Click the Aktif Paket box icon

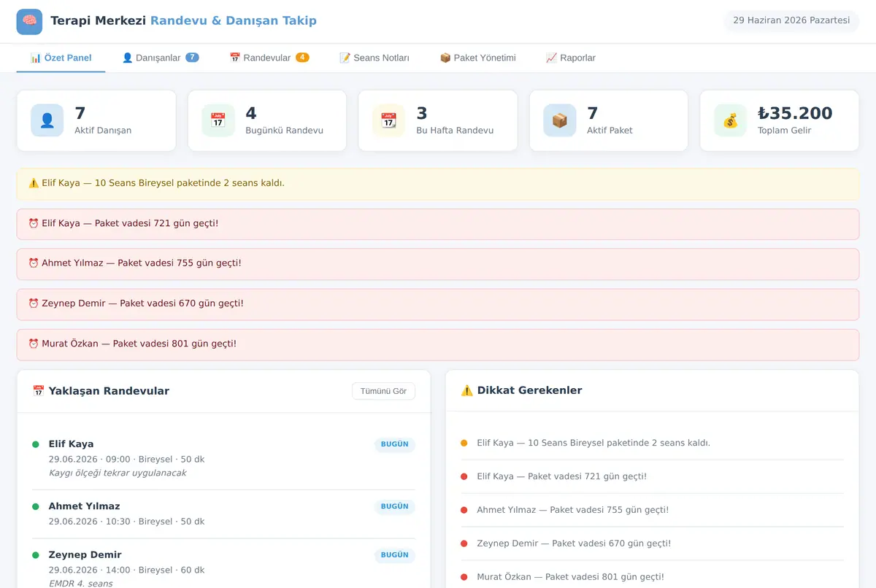[559, 120]
